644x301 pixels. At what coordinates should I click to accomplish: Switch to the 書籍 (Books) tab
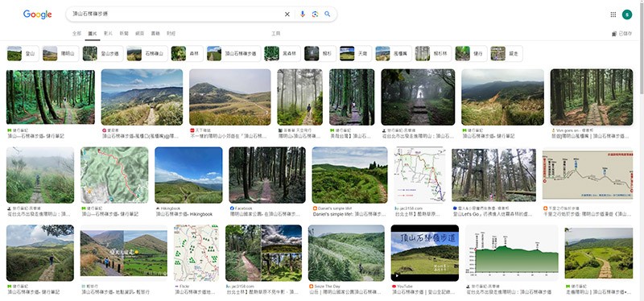point(155,33)
